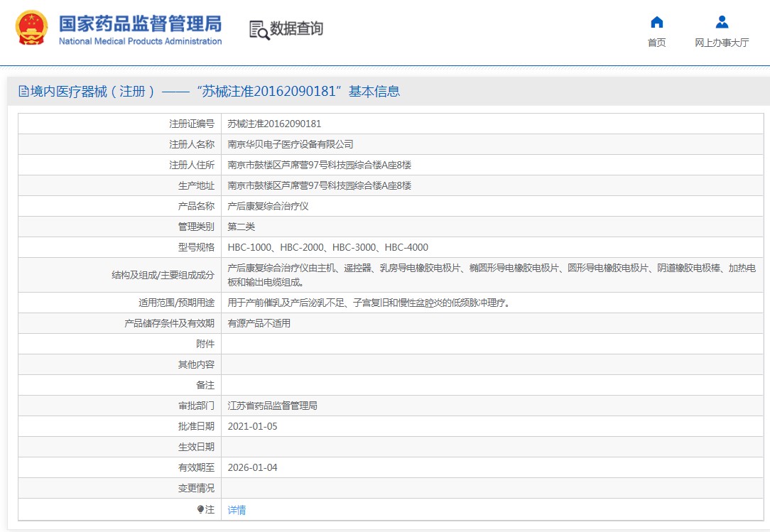Click the bullet icon beside 注 label
This screenshot has height=532, width=770.
200,509
